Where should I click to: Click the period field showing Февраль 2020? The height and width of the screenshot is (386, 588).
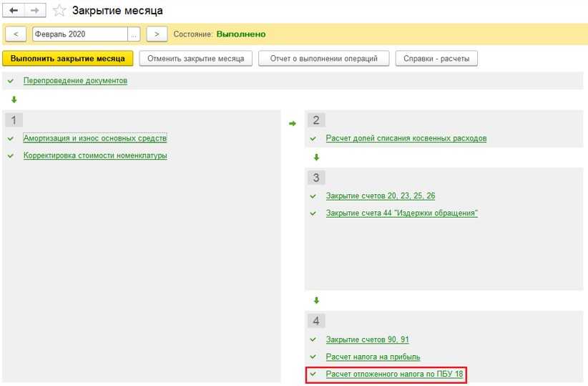[79, 34]
